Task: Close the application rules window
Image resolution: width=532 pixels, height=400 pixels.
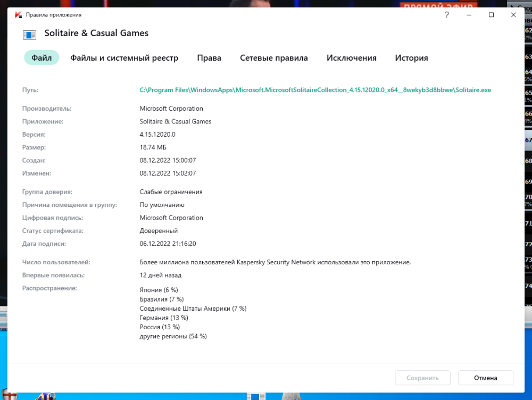Action: point(513,15)
